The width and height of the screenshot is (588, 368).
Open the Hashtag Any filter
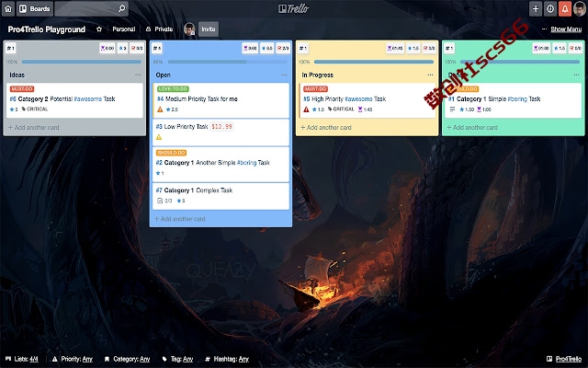(x=227, y=359)
